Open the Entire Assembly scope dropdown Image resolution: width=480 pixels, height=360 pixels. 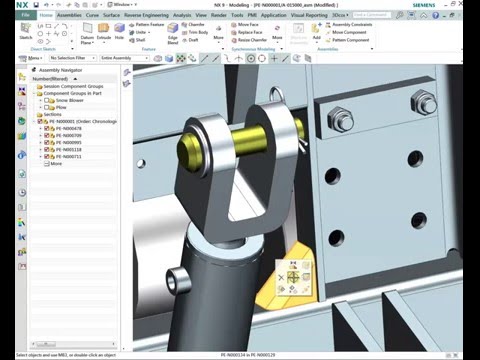click(x=124, y=58)
